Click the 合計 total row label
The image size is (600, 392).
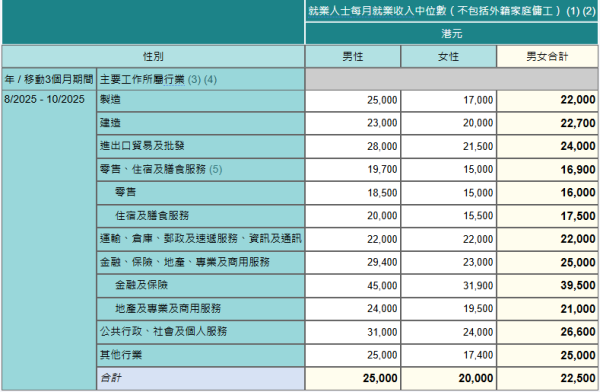(x=201, y=378)
